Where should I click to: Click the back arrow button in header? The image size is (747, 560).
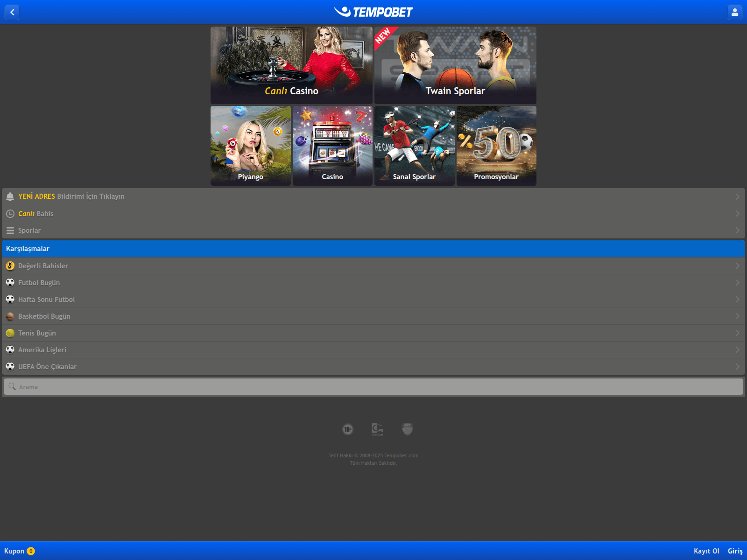pyautogui.click(x=12, y=12)
